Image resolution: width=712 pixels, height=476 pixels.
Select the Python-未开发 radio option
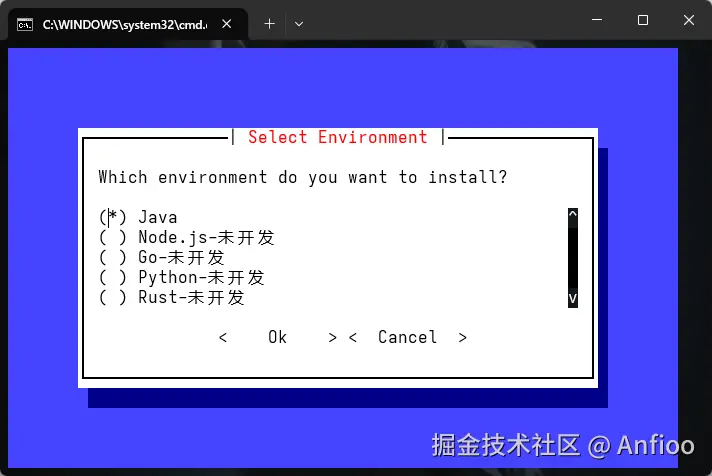click(x=182, y=277)
